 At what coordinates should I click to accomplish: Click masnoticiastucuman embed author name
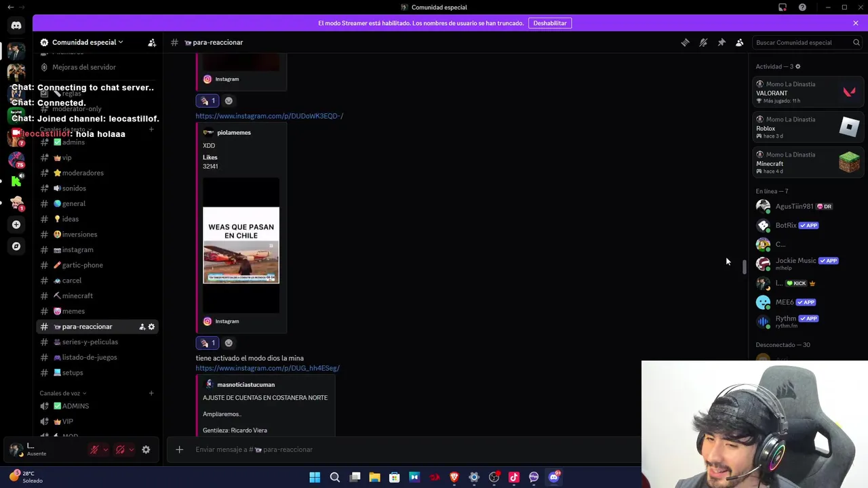[245, 384]
